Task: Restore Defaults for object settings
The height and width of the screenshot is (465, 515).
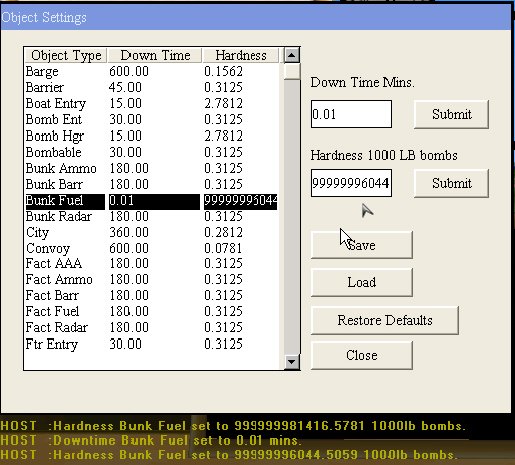Action: [385, 320]
